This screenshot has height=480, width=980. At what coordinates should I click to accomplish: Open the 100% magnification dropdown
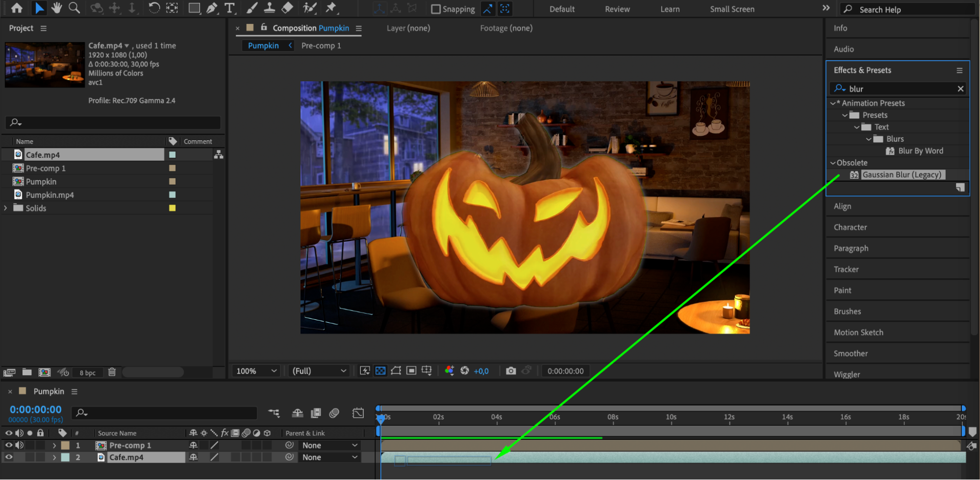click(256, 371)
